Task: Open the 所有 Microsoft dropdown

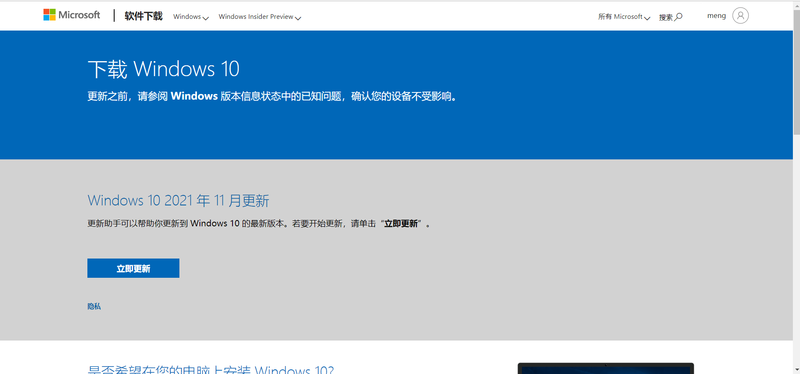Action: (624, 17)
